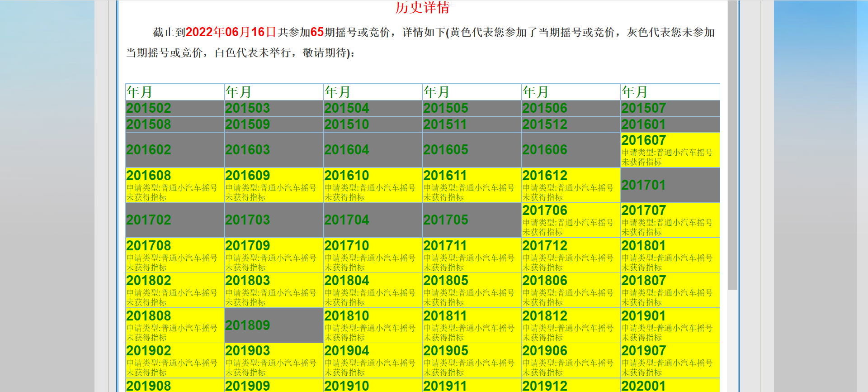
Task: Select the yellow 201804 cell
Action: coord(373,290)
